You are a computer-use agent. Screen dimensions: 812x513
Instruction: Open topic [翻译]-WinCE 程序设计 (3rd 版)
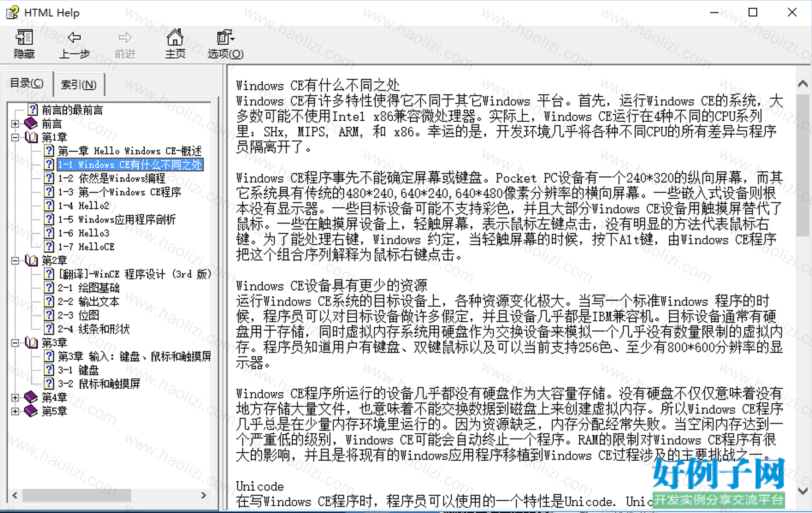point(134,274)
